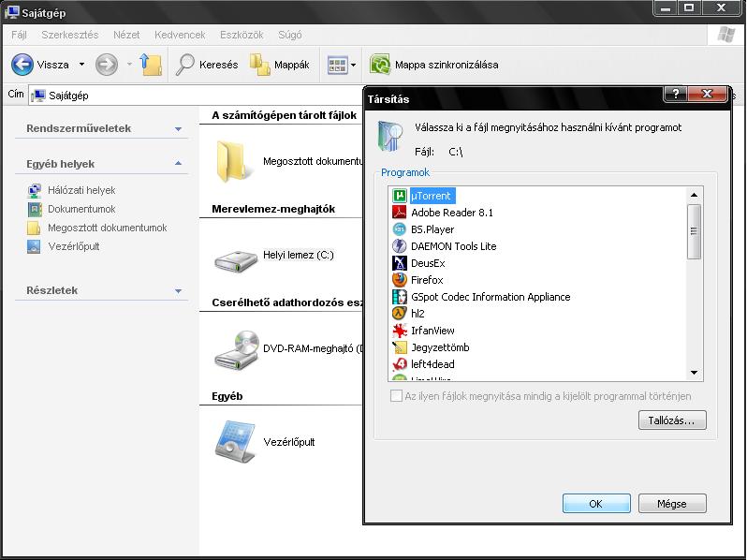Image resolution: width=747 pixels, height=560 pixels.
Task: Expand the Rendszerműveletek panel
Action: [x=178, y=128]
